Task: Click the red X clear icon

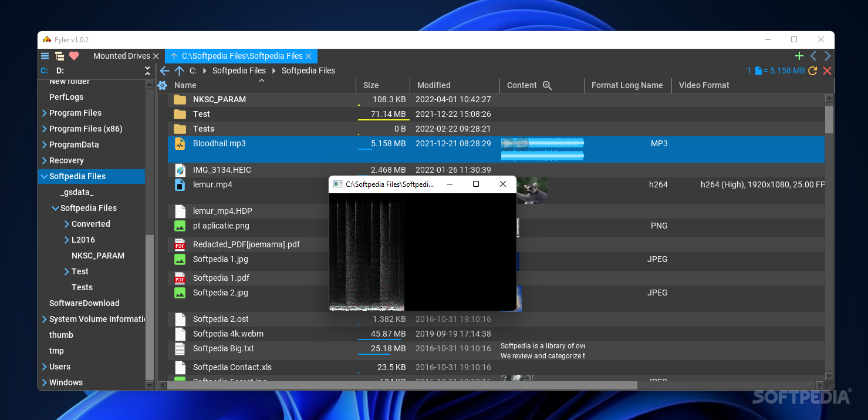Action: coord(828,70)
